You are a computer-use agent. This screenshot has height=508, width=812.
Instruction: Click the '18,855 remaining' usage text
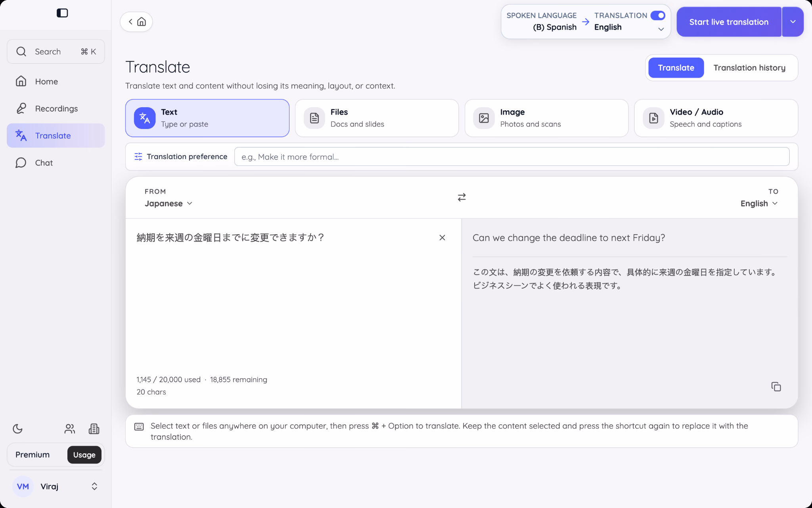pos(238,380)
